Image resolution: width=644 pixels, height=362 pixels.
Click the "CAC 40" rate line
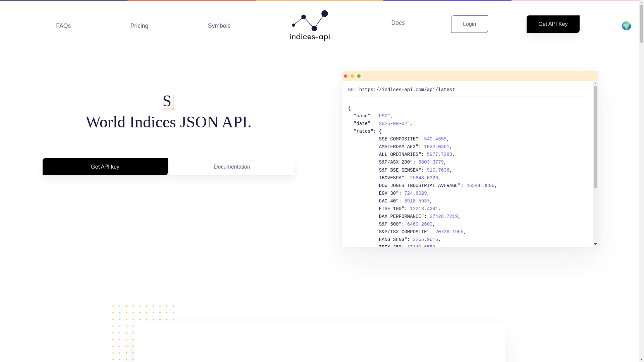click(x=404, y=201)
